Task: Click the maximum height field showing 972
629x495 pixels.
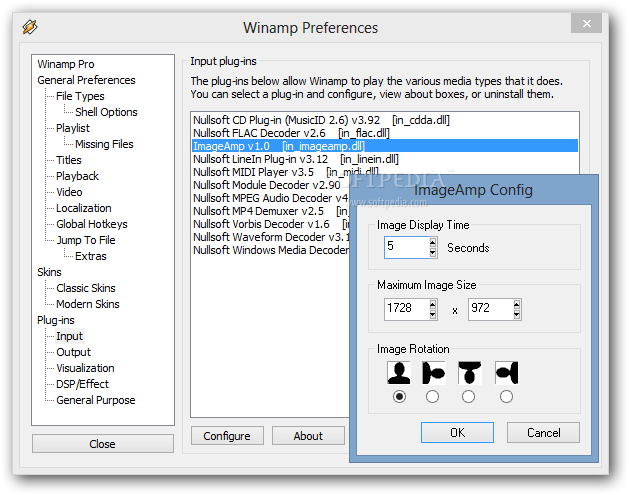Action: (491, 309)
